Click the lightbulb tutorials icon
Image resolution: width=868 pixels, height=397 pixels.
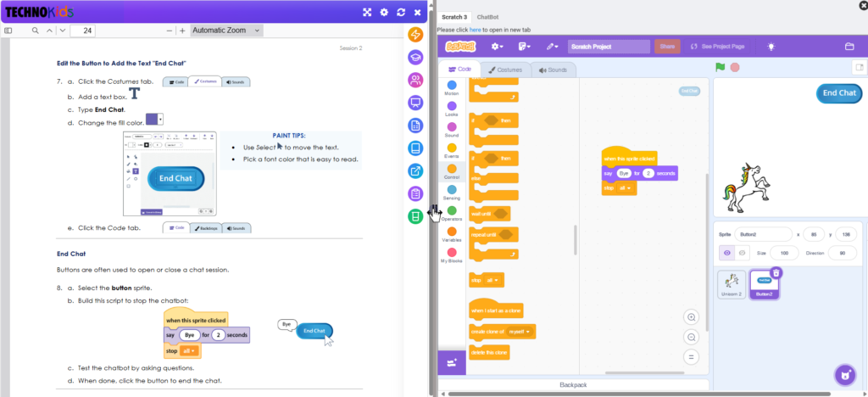(x=771, y=47)
